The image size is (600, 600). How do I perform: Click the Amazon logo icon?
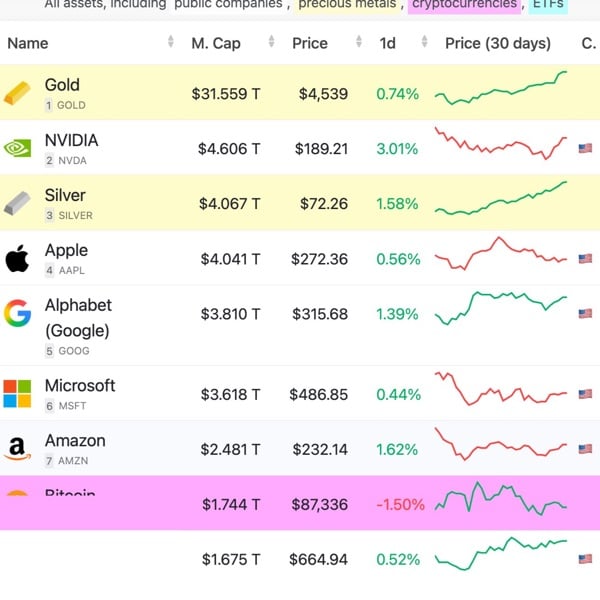pos(17,449)
